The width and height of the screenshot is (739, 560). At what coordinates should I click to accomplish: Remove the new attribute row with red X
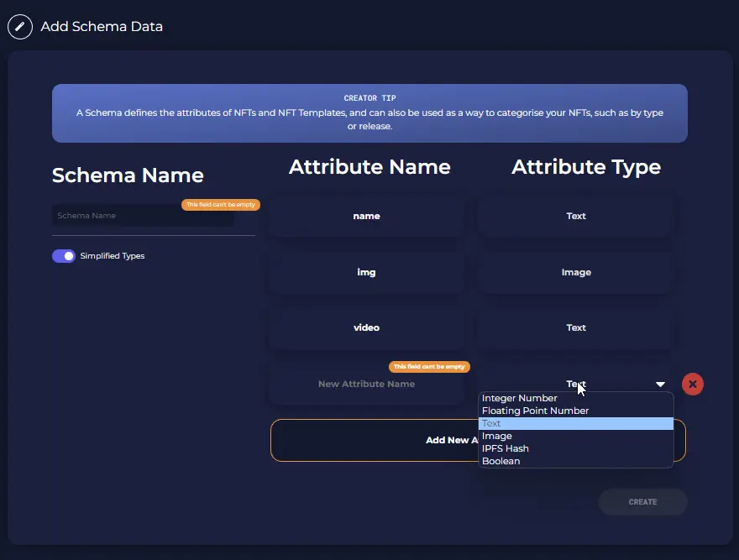click(x=692, y=385)
